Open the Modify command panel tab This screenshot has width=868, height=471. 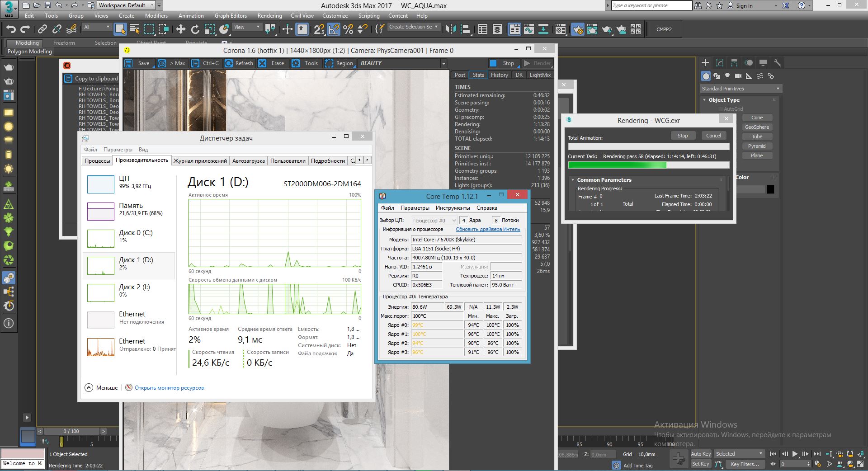coord(720,63)
